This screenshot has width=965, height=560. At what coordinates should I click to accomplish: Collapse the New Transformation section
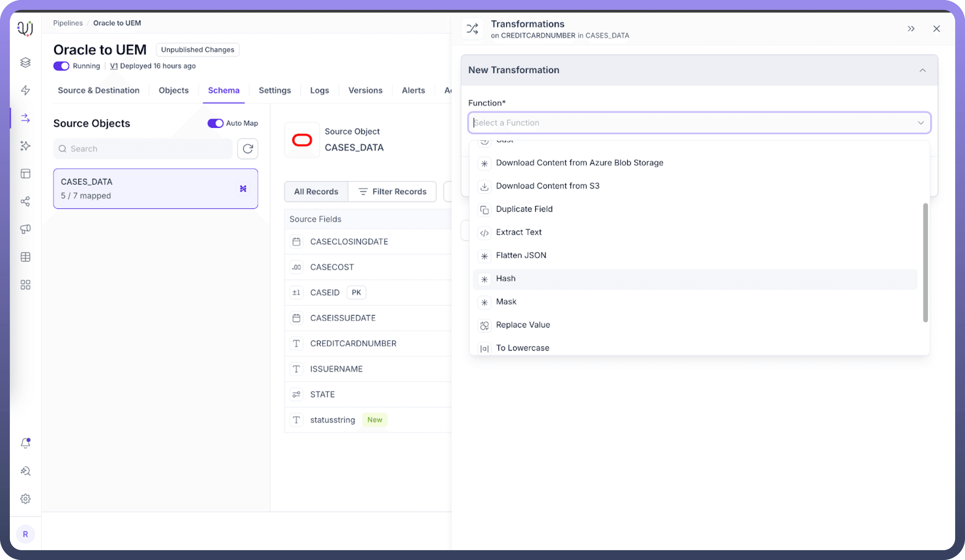pos(922,70)
